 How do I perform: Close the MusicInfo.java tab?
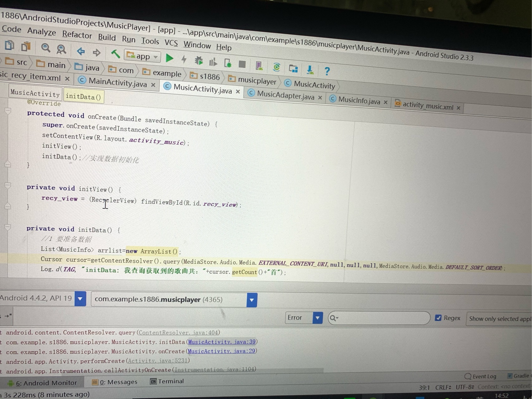386,102
